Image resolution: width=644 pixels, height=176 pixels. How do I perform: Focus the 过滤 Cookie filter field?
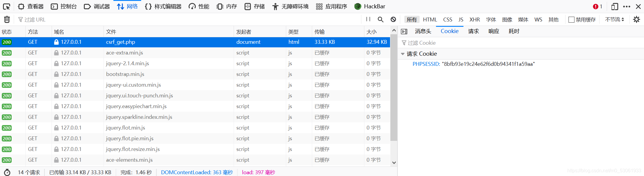pyautogui.click(x=521, y=43)
